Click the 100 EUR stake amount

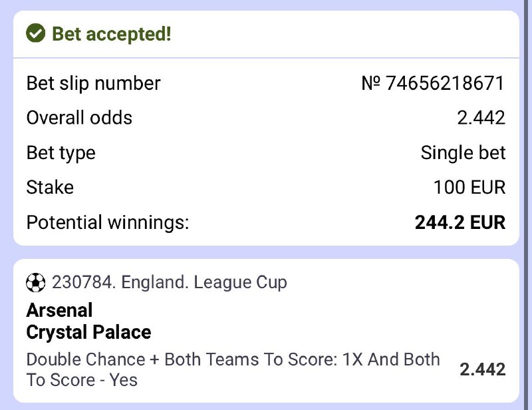click(x=469, y=187)
